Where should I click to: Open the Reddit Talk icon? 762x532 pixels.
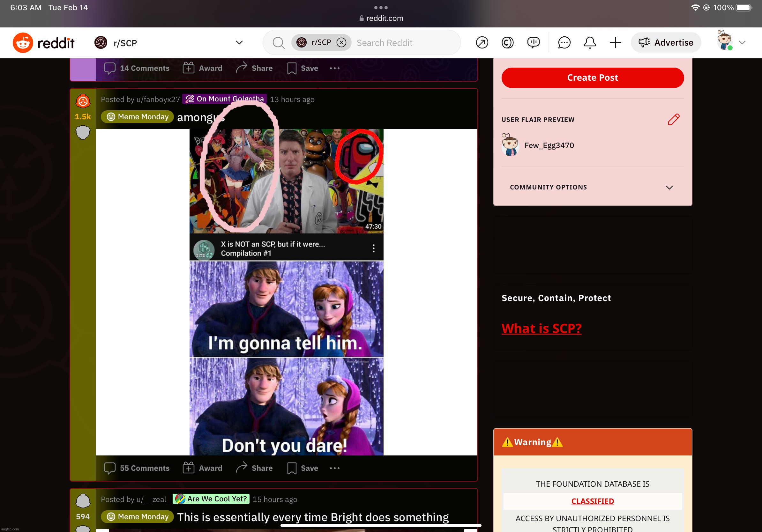tap(533, 43)
